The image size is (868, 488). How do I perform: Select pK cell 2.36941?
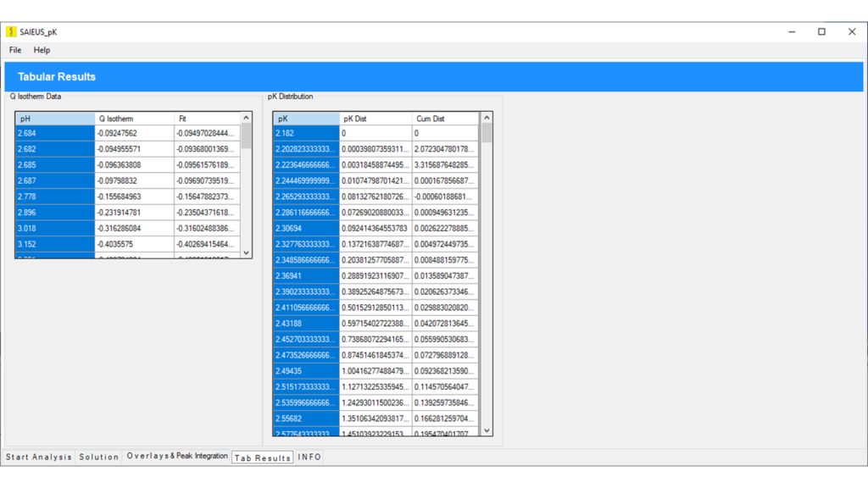click(x=306, y=275)
